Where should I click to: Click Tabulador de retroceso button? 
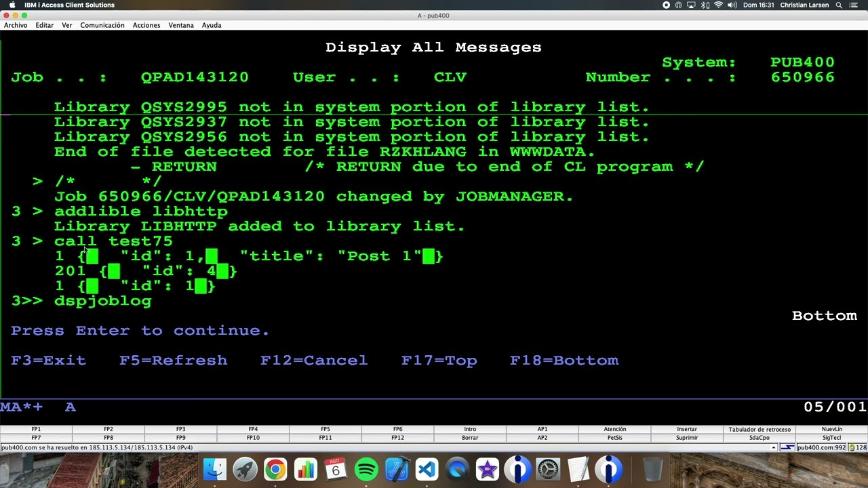(x=759, y=429)
